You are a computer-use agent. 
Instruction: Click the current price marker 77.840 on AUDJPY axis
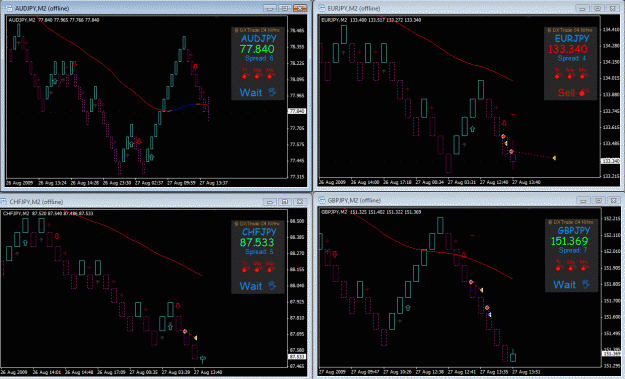point(297,111)
